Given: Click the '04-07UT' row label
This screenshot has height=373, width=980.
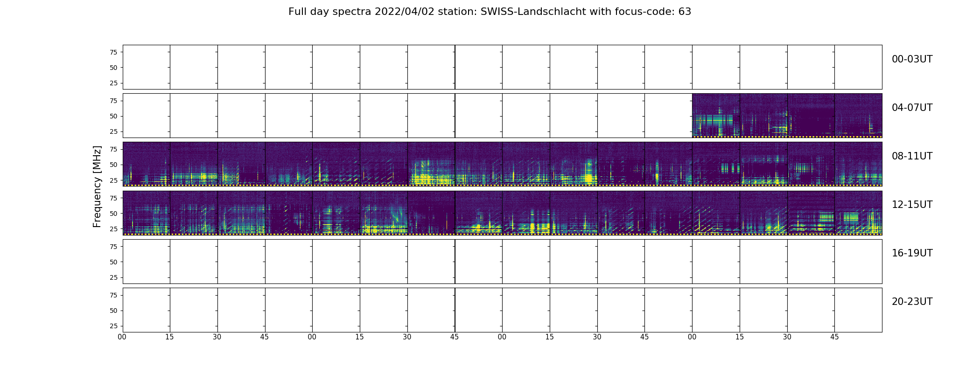Looking at the screenshot, I should [x=912, y=108].
